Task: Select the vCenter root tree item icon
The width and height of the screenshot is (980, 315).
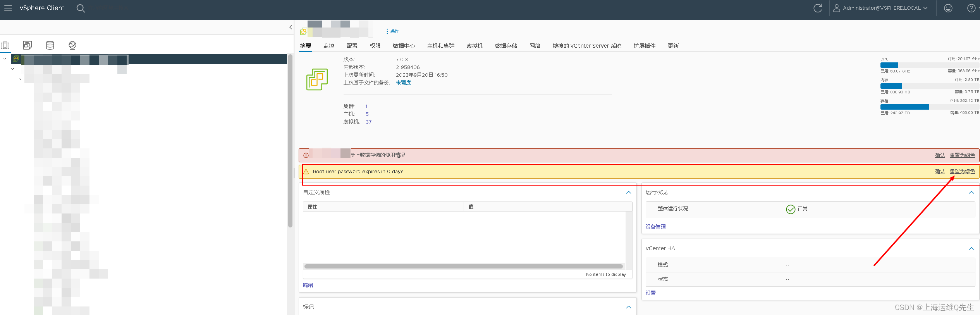Action: coord(16,59)
